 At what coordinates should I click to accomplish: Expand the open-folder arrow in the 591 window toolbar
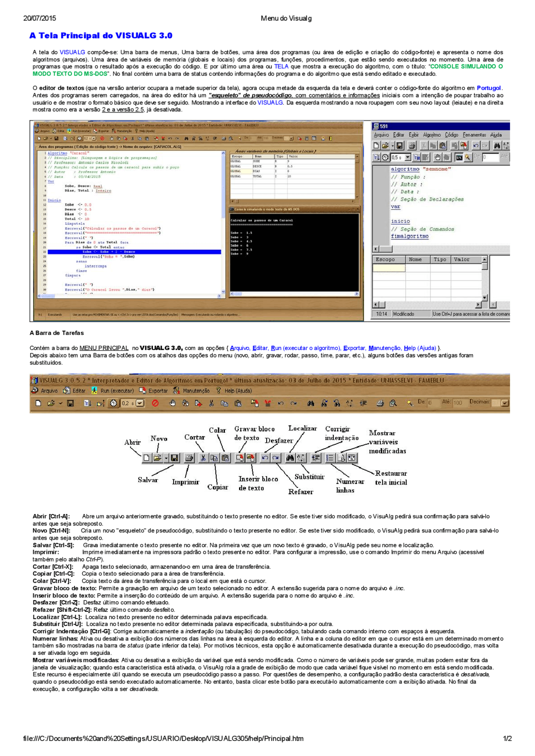tap(393, 146)
